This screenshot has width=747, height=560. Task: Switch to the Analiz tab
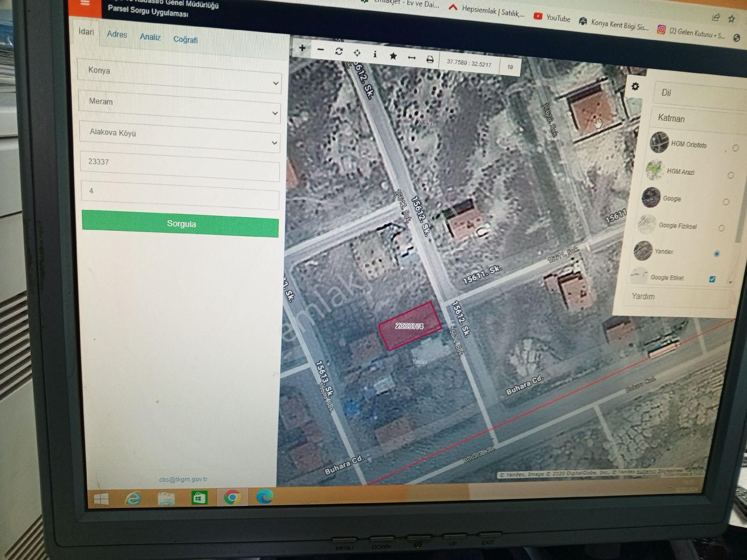150,37
